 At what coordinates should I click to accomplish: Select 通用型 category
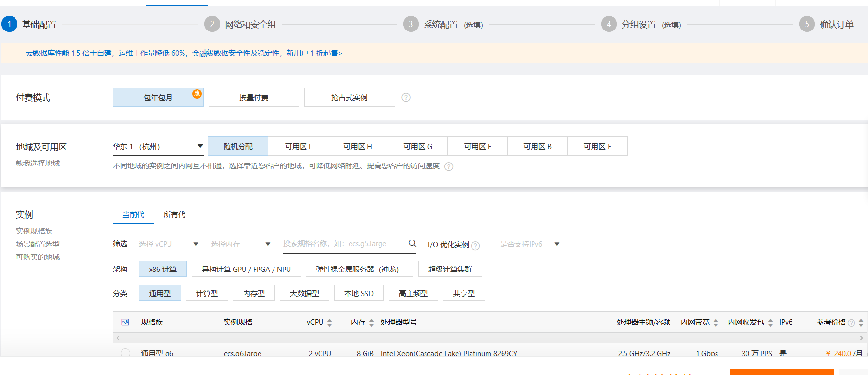[160, 293]
